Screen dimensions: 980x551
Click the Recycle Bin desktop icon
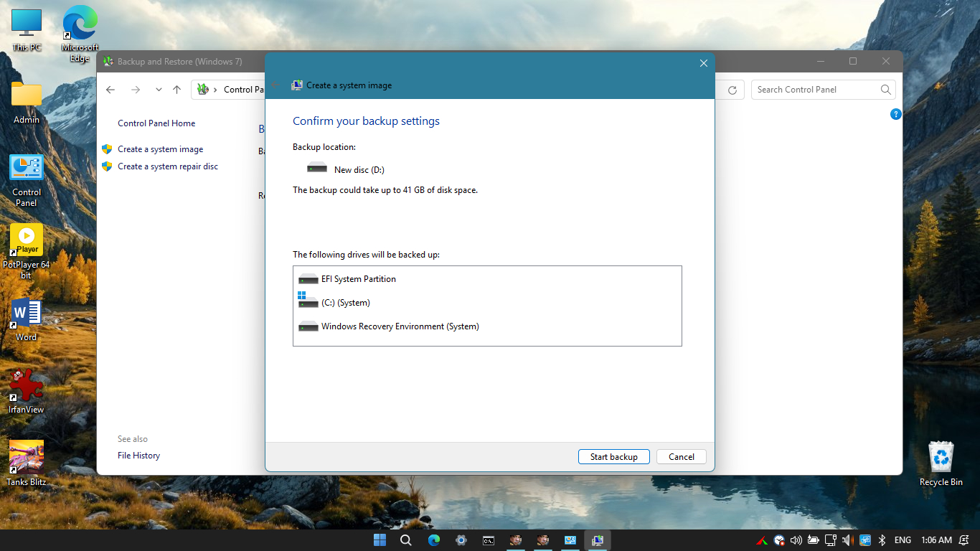(941, 463)
